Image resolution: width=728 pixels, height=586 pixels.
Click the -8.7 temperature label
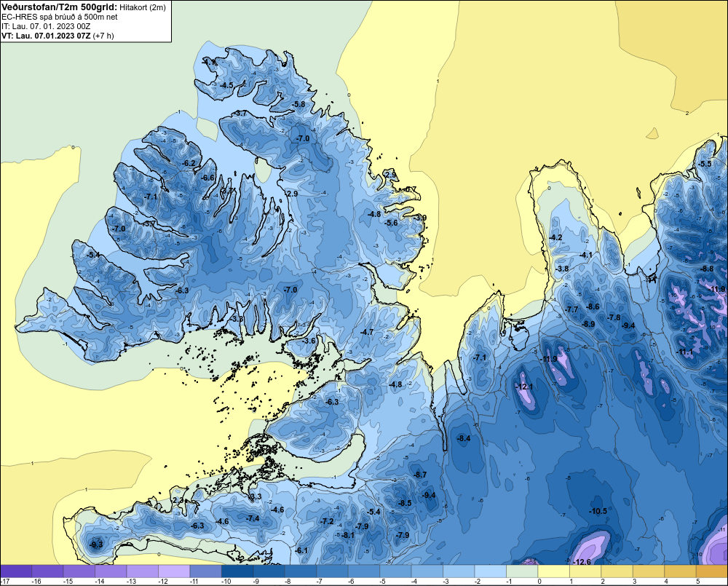[x=420, y=475]
